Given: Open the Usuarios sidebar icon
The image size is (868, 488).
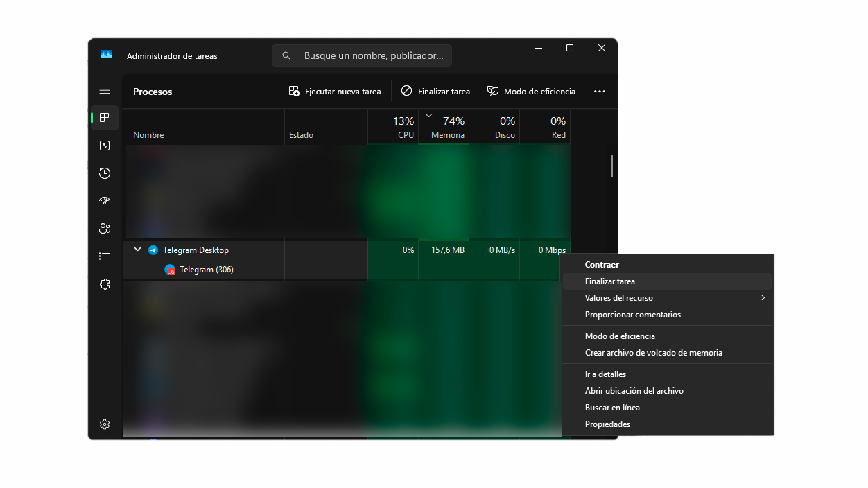Looking at the screenshot, I should (x=105, y=228).
